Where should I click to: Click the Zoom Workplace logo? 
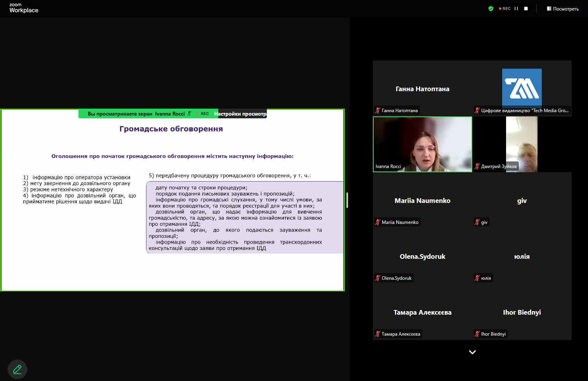click(x=24, y=8)
